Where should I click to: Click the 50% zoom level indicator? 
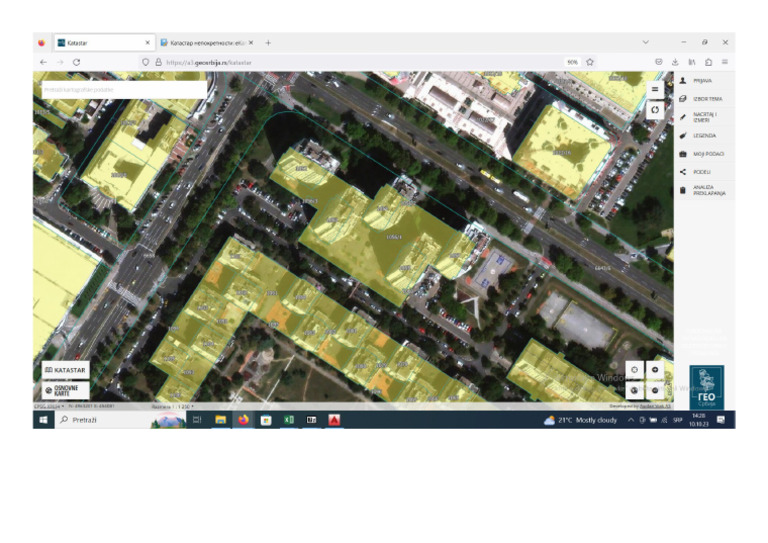pyautogui.click(x=572, y=62)
